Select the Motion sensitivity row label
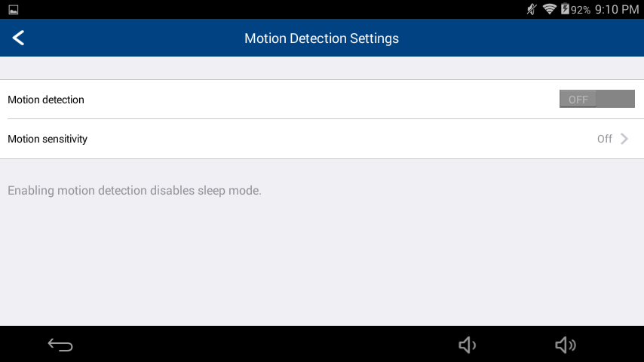This screenshot has width=644, height=362. pos(48,139)
